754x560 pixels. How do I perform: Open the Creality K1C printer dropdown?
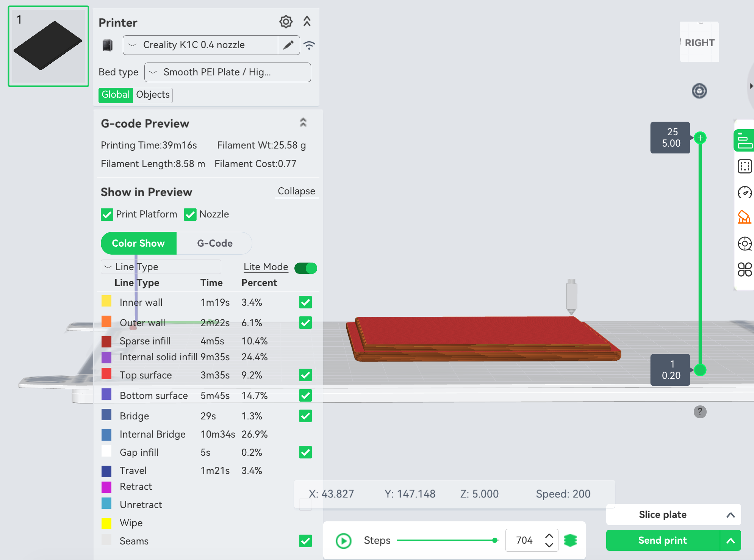click(200, 45)
